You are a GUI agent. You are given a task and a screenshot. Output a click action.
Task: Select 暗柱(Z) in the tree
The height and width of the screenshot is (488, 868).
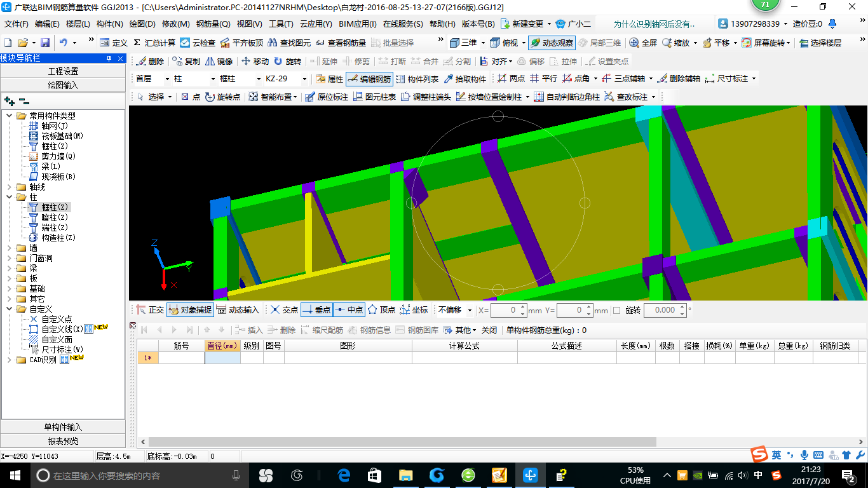coord(55,217)
